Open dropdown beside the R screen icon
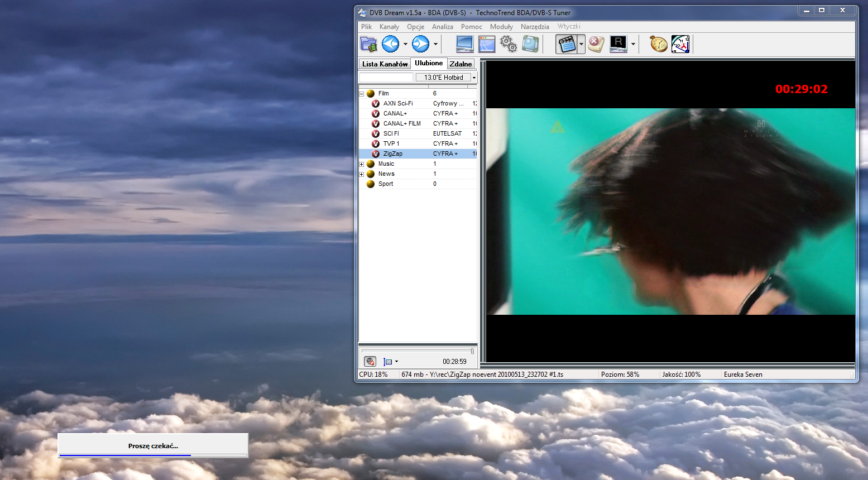 point(633,44)
